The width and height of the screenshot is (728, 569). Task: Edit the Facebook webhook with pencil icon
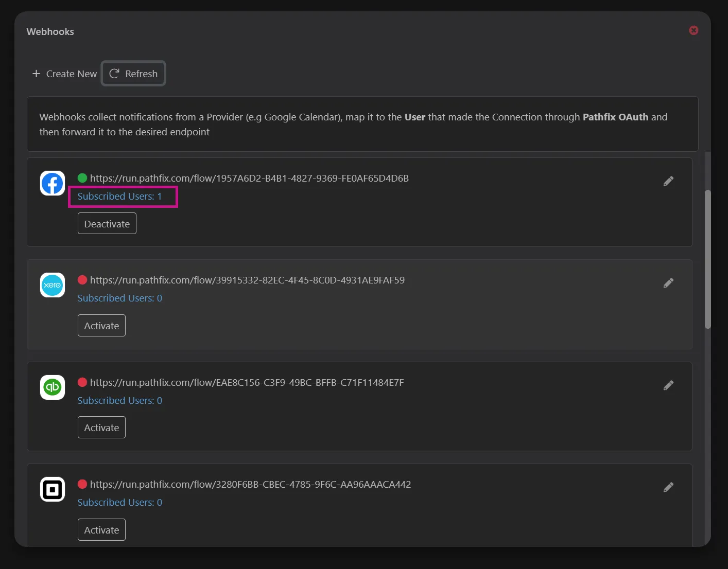pos(668,181)
